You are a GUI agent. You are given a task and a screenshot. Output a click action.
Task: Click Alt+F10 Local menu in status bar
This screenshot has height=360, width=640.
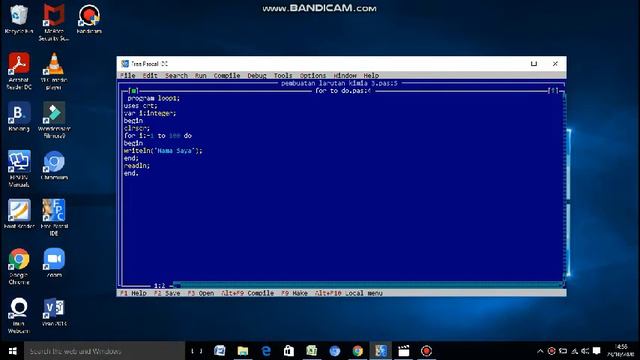[x=349, y=293]
